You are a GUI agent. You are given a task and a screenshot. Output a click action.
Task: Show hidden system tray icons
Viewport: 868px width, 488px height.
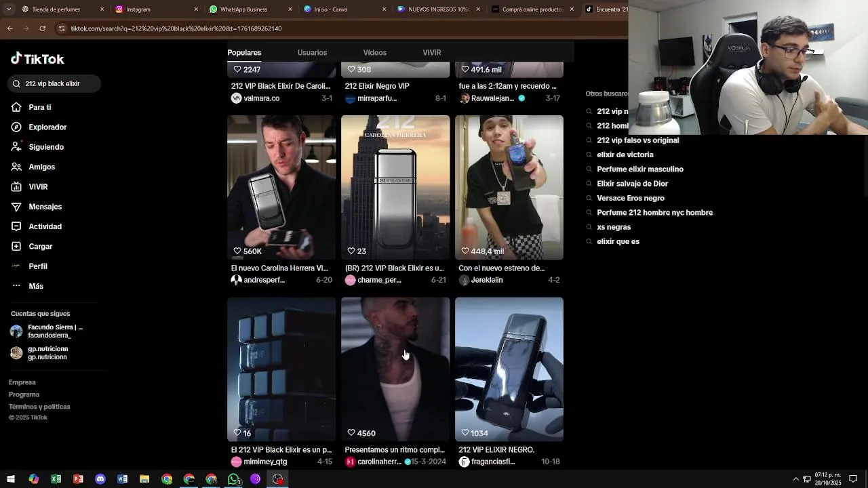point(795,479)
